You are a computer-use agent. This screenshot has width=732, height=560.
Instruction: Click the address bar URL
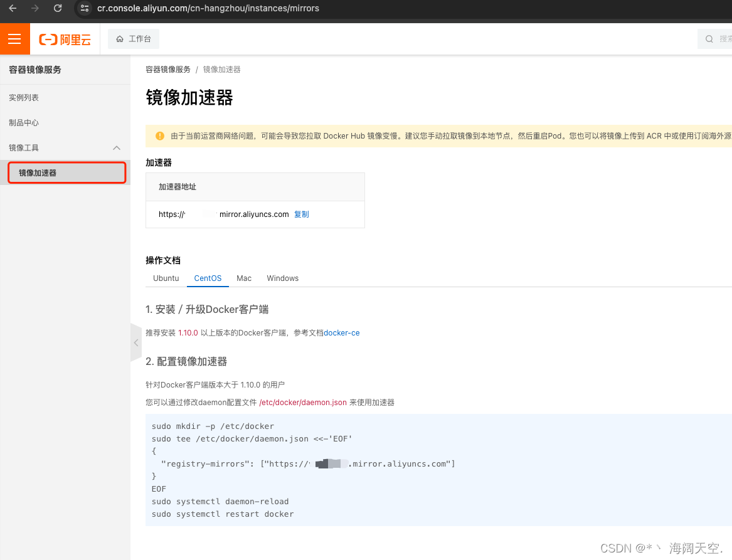(208, 8)
